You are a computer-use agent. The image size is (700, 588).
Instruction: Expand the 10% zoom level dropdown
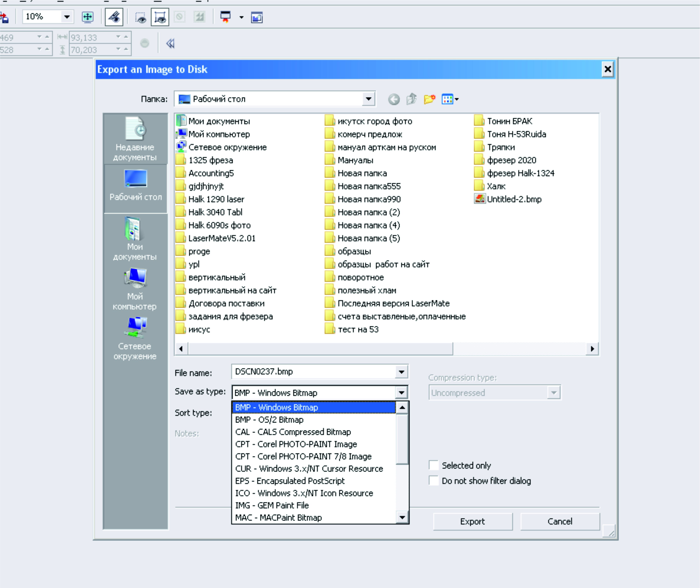[x=67, y=17]
